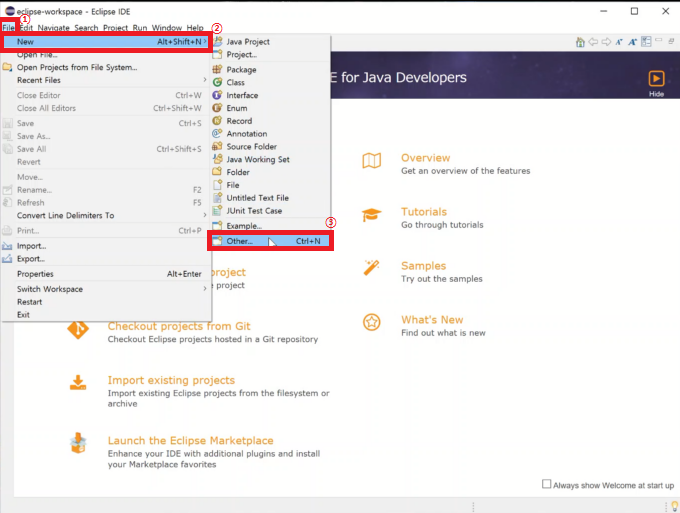The height and width of the screenshot is (513, 680).
Task: Open Checkout projects from Git link
Action: click(179, 326)
